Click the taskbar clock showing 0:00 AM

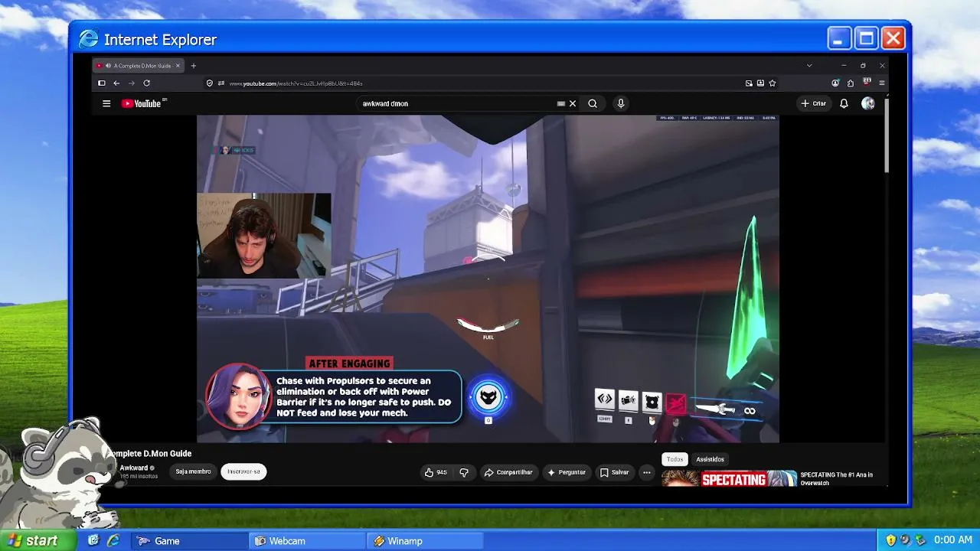click(x=954, y=540)
